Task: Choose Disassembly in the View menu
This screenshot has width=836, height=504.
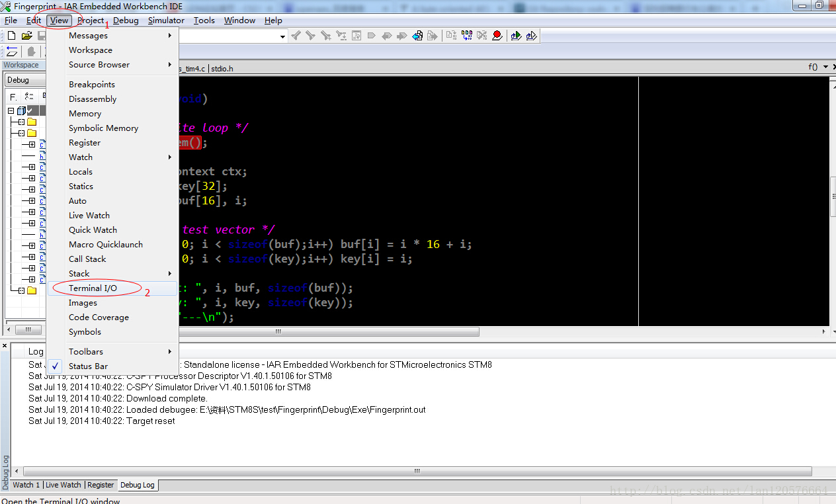Action: pyautogui.click(x=93, y=99)
